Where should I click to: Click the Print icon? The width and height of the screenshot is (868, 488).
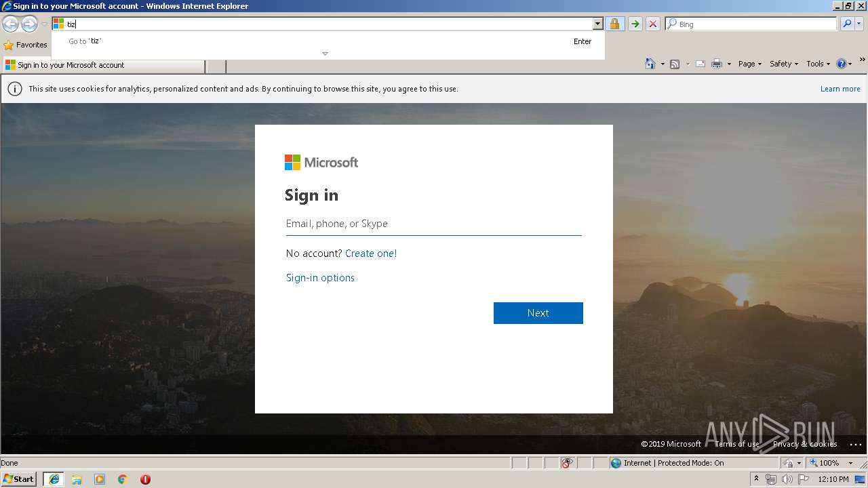point(716,64)
